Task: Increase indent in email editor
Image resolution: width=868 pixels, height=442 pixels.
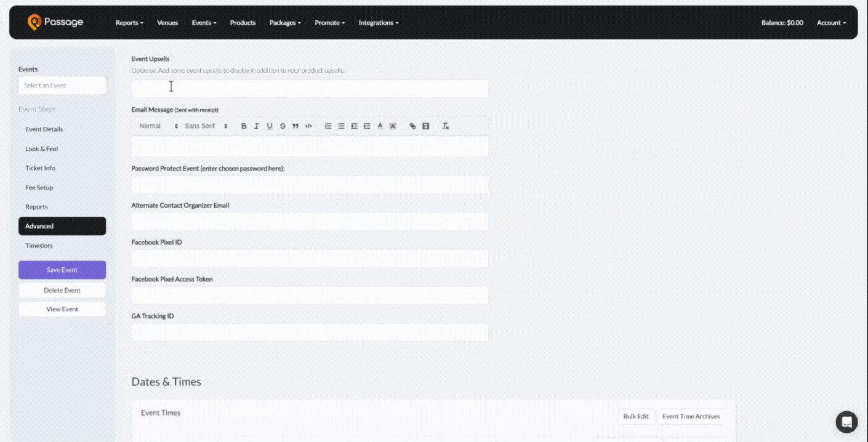Action: [x=367, y=126]
